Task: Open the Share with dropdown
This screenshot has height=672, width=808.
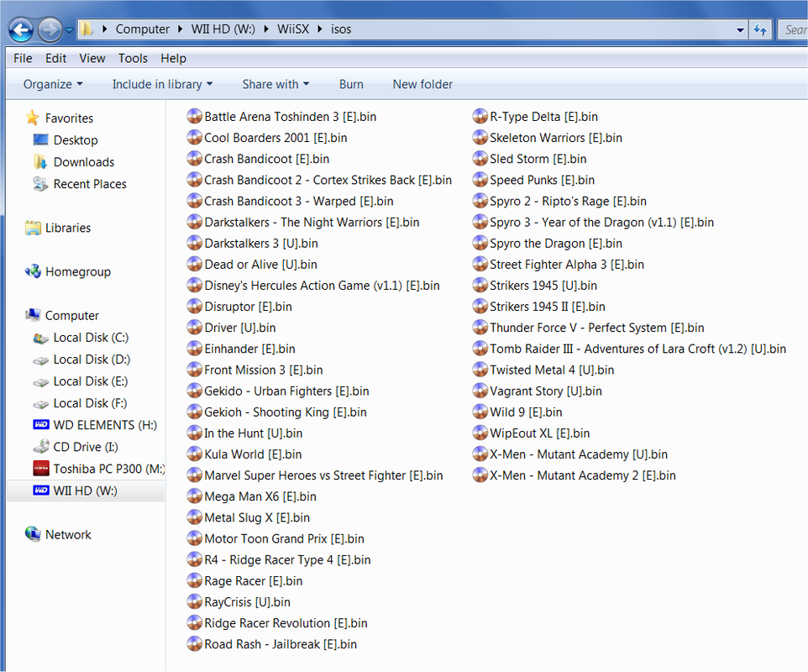Action: [275, 84]
